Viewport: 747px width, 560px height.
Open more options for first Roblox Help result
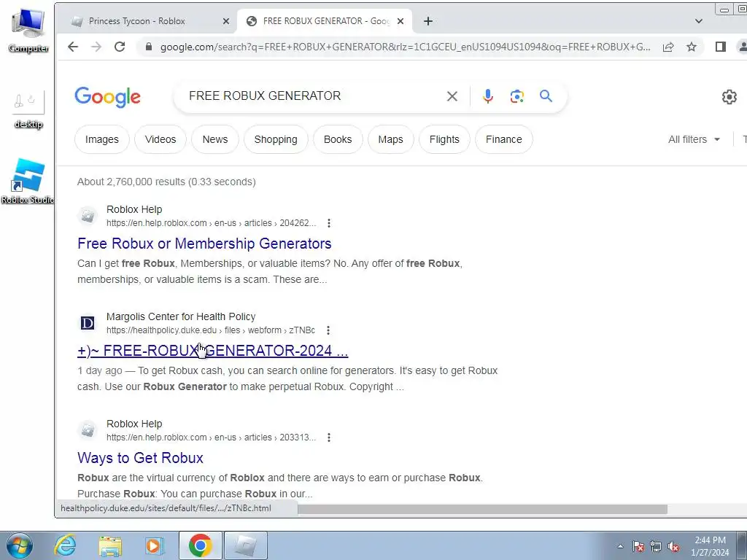(329, 223)
